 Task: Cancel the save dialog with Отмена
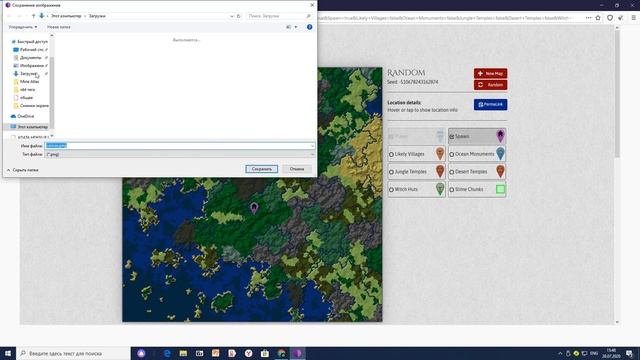click(x=297, y=169)
